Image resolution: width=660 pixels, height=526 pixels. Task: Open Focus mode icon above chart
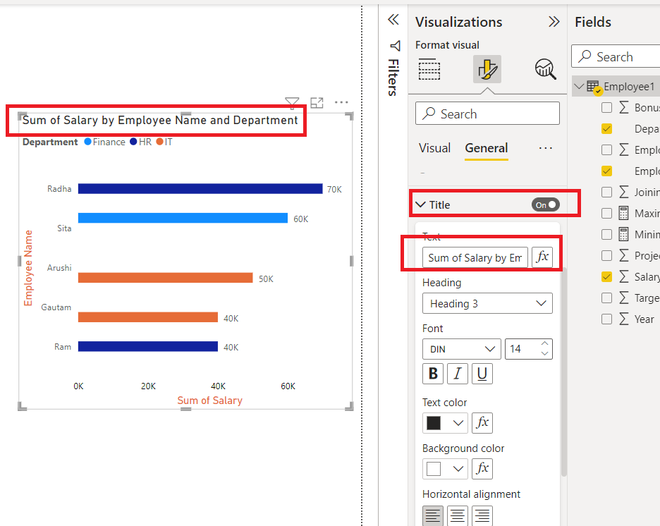pos(317,102)
